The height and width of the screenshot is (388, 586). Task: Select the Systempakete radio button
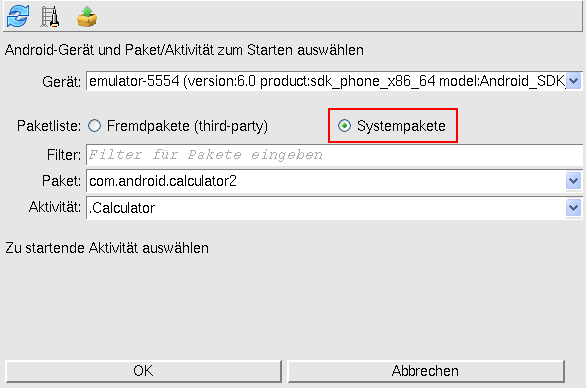(344, 126)
